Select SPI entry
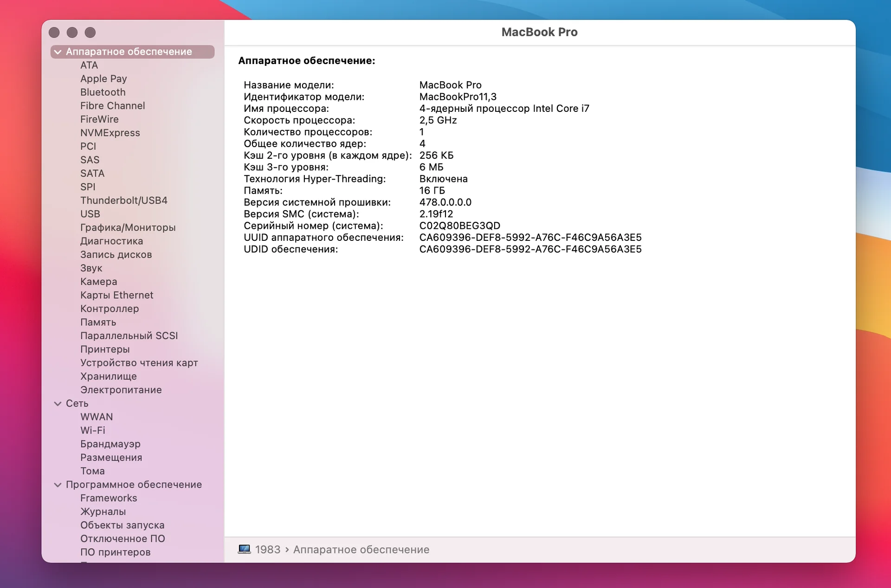 88,187
